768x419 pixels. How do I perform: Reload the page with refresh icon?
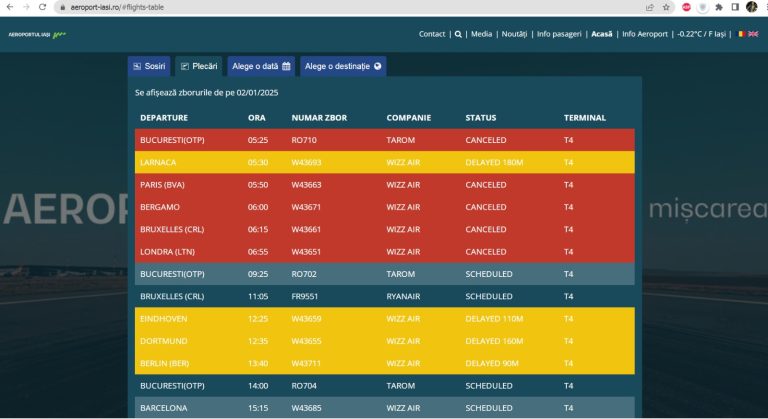[x=43, y=7]
